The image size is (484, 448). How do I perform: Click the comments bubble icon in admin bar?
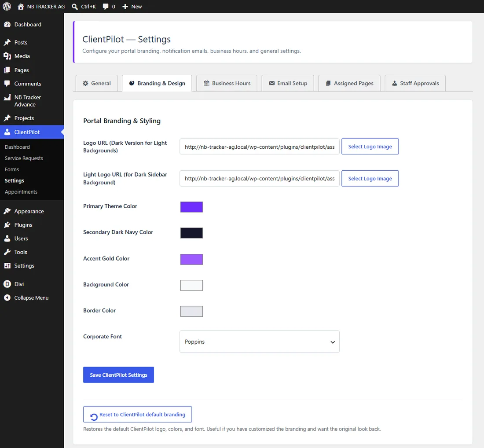(106, 7)
